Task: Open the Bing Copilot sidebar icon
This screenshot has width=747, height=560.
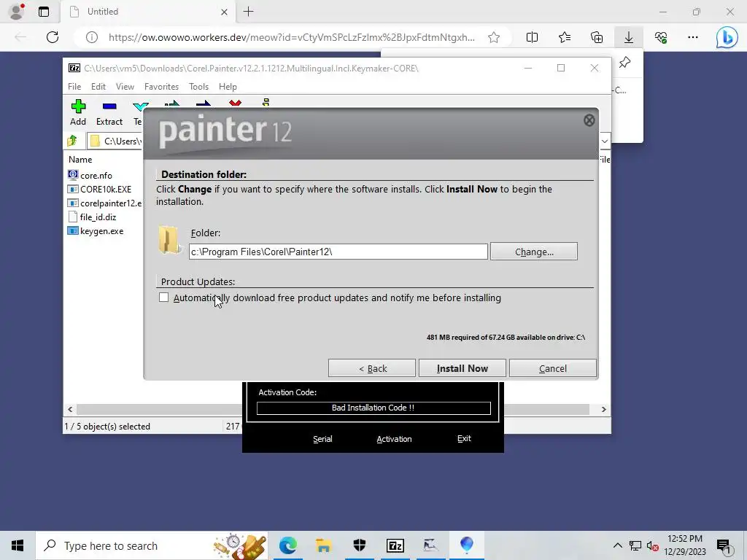Action: [x=727, y=37]
